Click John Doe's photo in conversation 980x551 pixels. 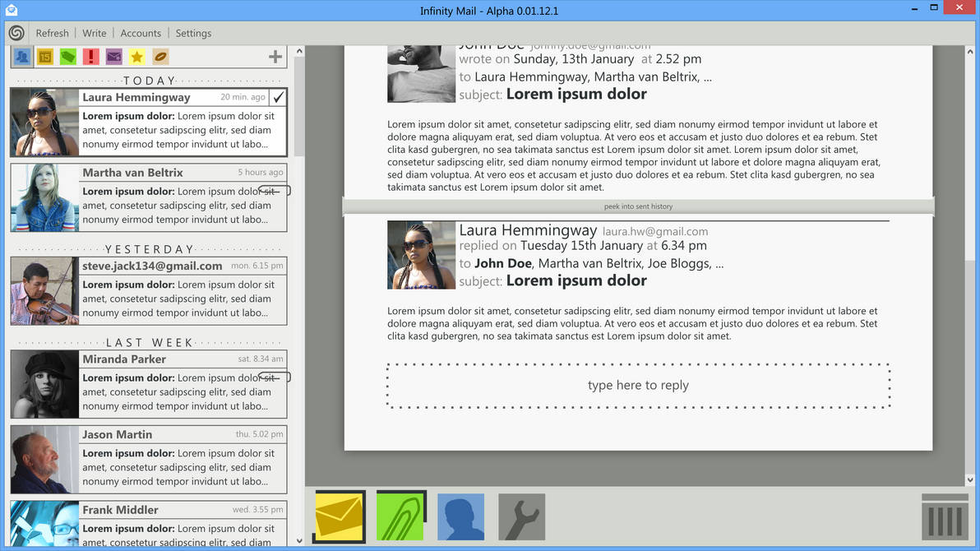(x=421, y=74)
